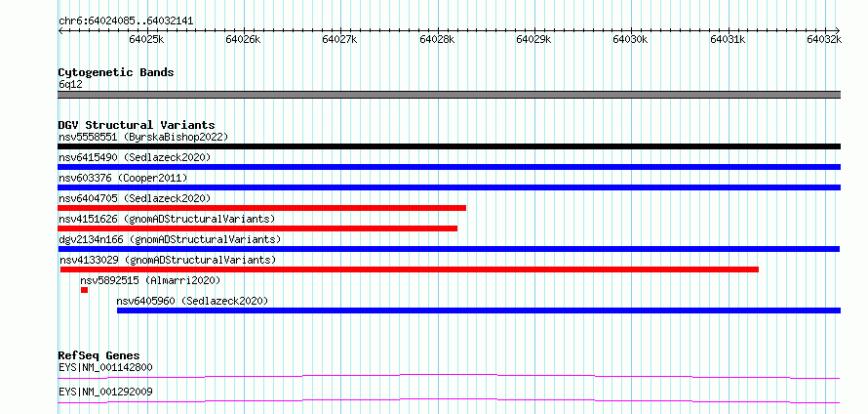Open the nsv6415490 (Sedlazeck2020) label
Image resolution: width=868 pixels, height=414 pixels.
coord(135,157)
